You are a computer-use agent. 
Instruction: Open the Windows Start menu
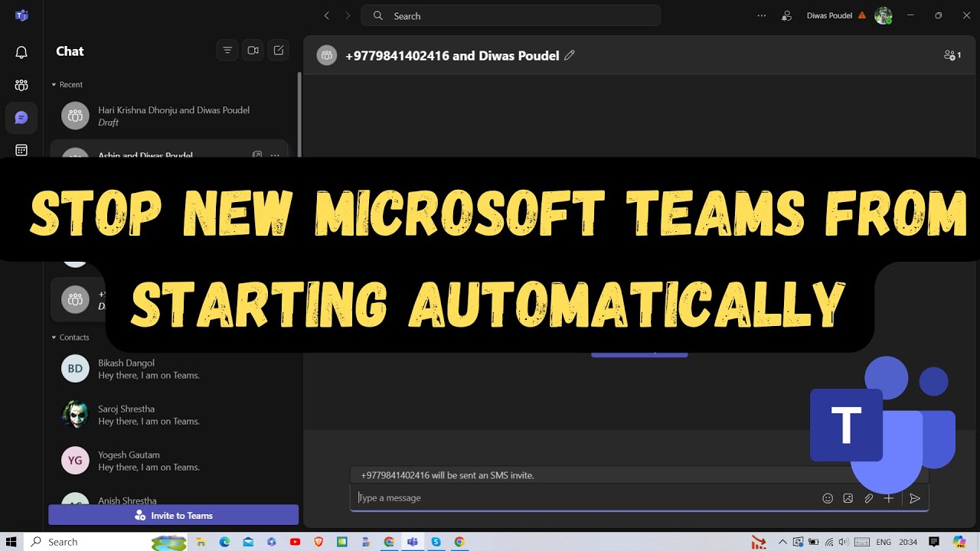tap(11, 542)
